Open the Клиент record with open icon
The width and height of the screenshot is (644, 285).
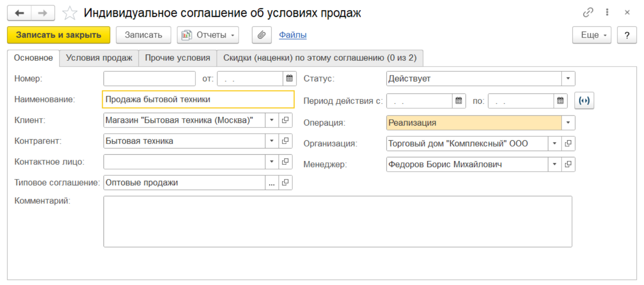285,120
